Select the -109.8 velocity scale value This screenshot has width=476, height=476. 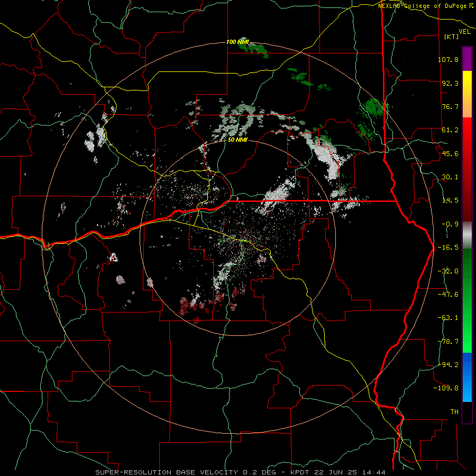[x=446, y=388]
